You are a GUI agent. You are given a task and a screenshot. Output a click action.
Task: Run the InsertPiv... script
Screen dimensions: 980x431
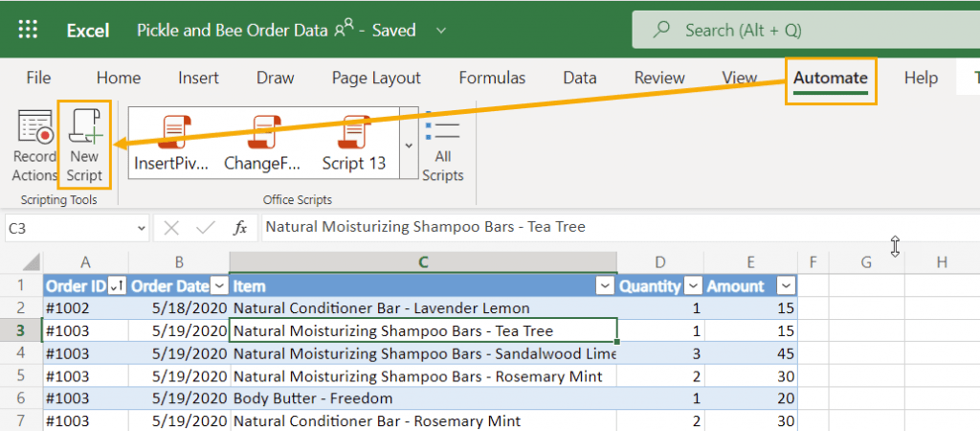tap(170, 144)
